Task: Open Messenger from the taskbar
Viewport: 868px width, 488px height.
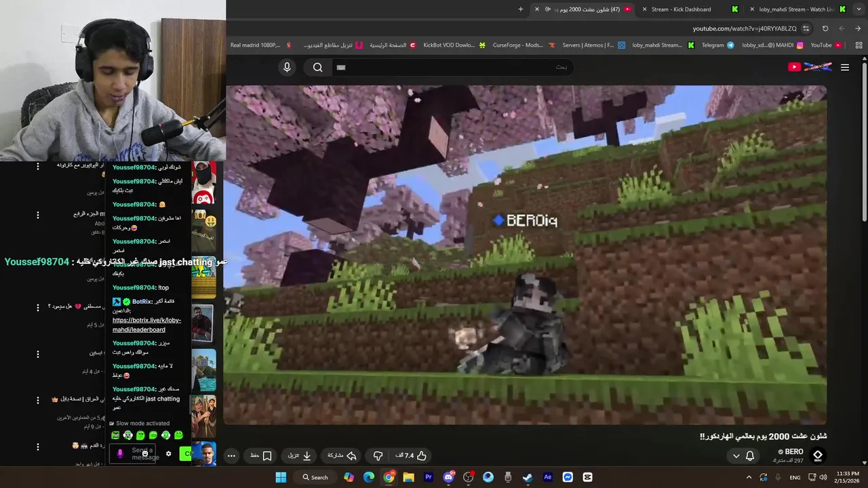Action: point(568,477)
